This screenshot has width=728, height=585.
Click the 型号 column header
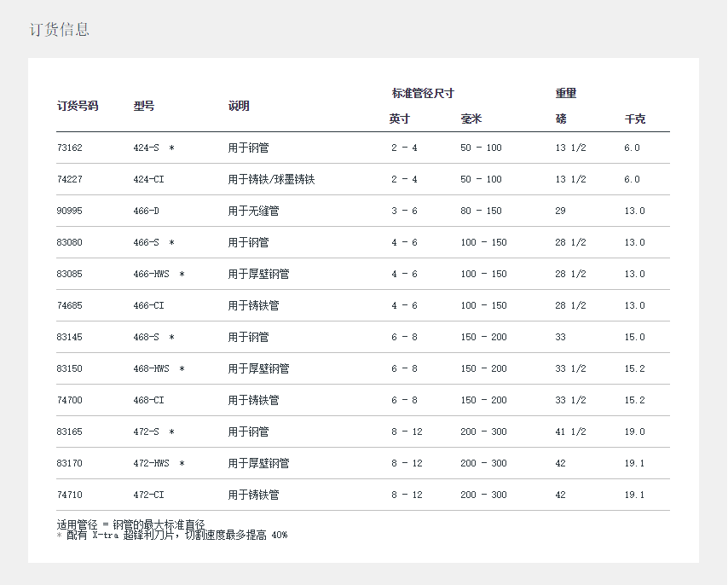tap(144, 107)
